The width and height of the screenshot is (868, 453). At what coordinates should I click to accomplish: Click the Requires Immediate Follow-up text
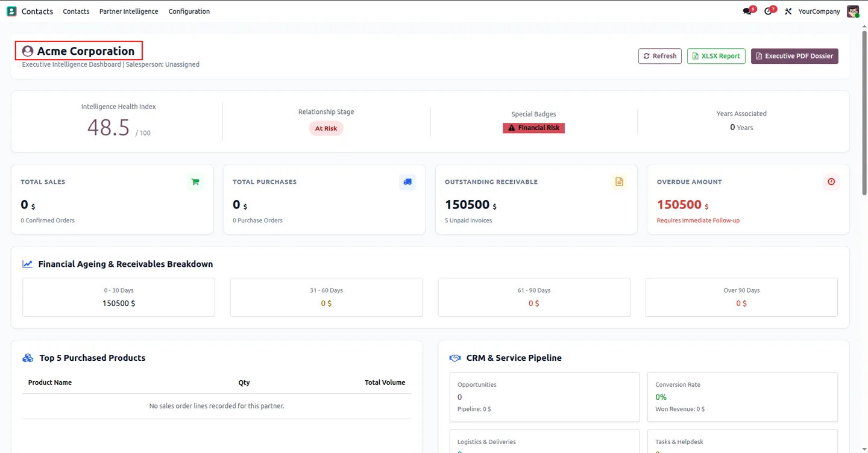pos(698,220)
